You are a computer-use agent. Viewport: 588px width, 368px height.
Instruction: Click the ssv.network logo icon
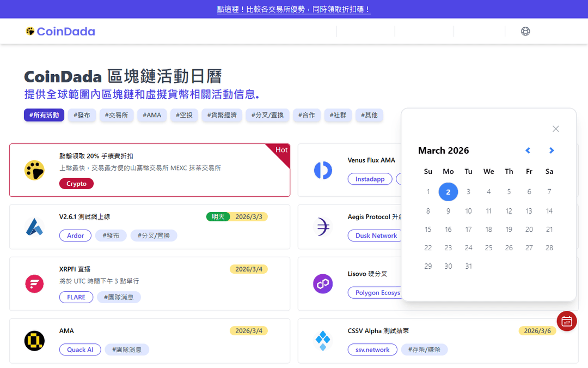coord(323,341)
